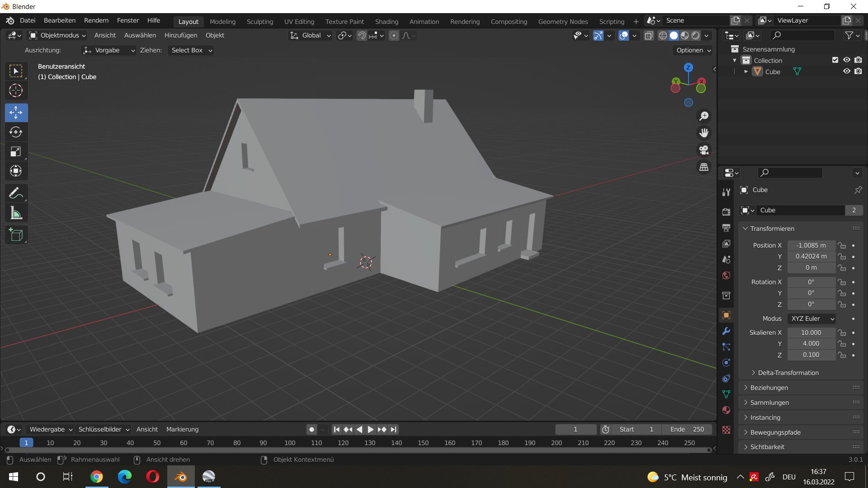This screenshot has height=488, width=868.
Task: Toggle lock for Position X
Action: (842, 245)
